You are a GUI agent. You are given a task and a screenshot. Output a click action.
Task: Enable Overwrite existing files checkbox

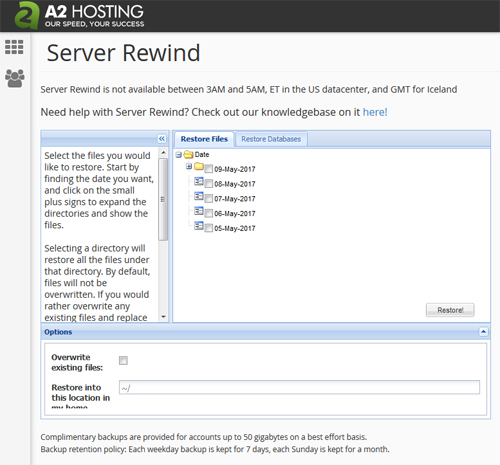(x=123, y=360)
